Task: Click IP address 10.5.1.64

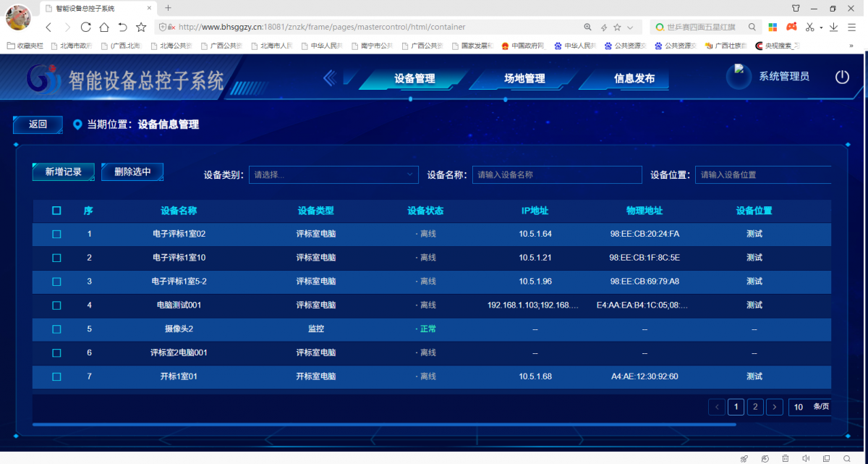Action: [535, 234]
